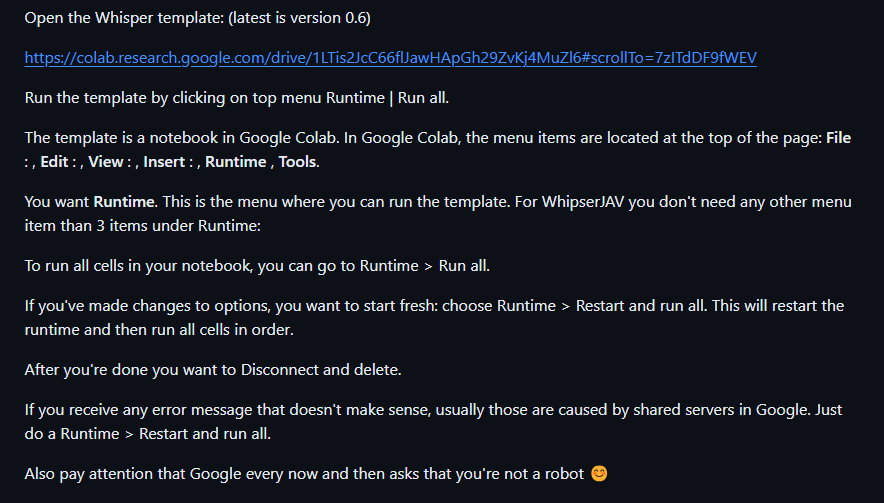Click the bold word Tools
Screen dimensions: 884x503
click(x=299, y=162)
